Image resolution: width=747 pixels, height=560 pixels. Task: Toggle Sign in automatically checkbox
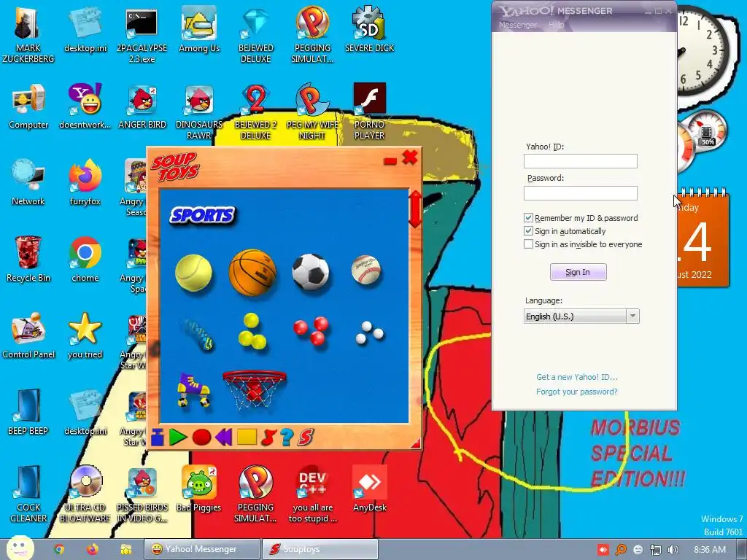tap(528, 231)
